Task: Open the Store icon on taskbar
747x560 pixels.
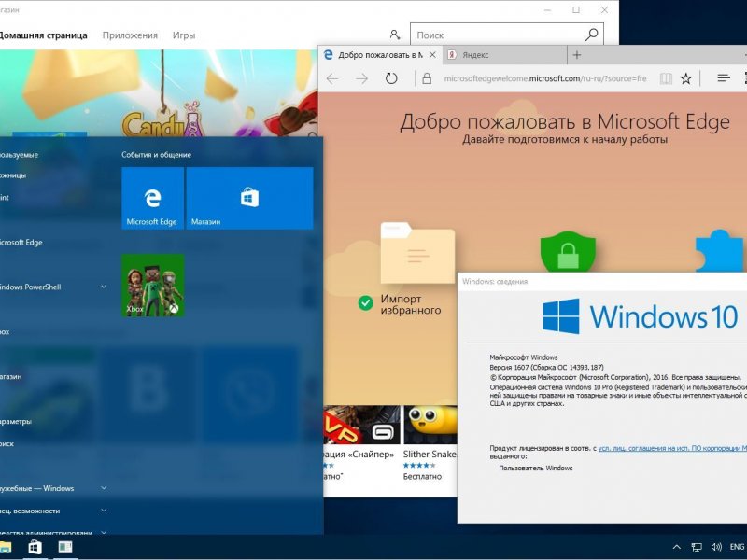Action: click(x=35, y=547)
